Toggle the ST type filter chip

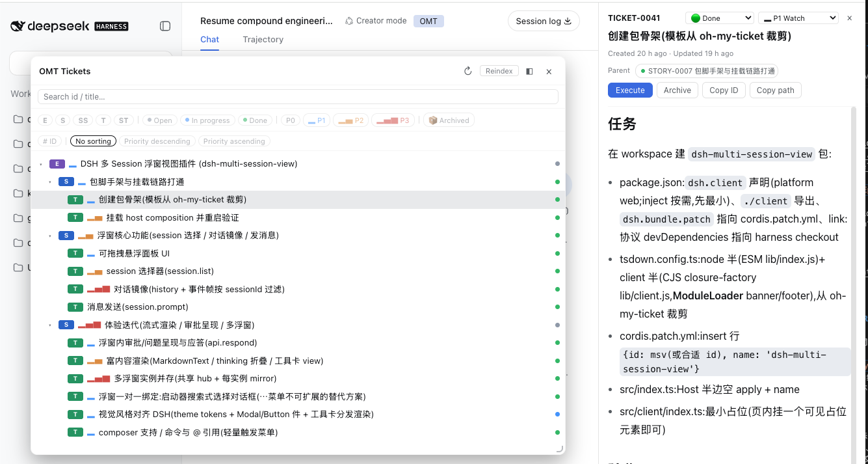[x=124, y=120]
